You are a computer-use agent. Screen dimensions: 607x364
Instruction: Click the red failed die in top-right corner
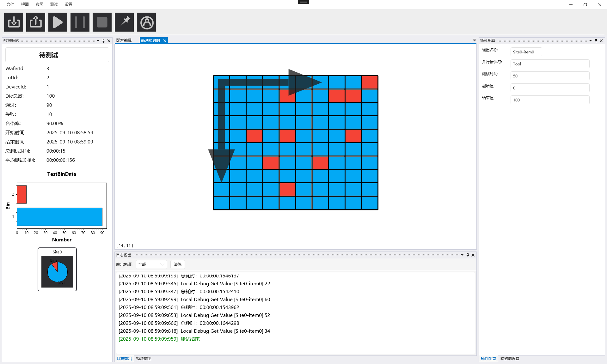click(370, 82)
